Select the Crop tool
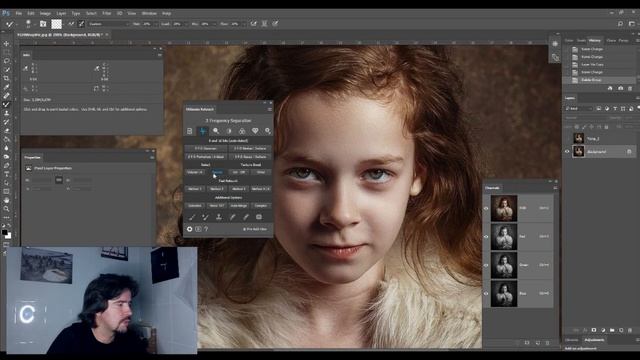640x360 pixels. (x=6, y=78)
